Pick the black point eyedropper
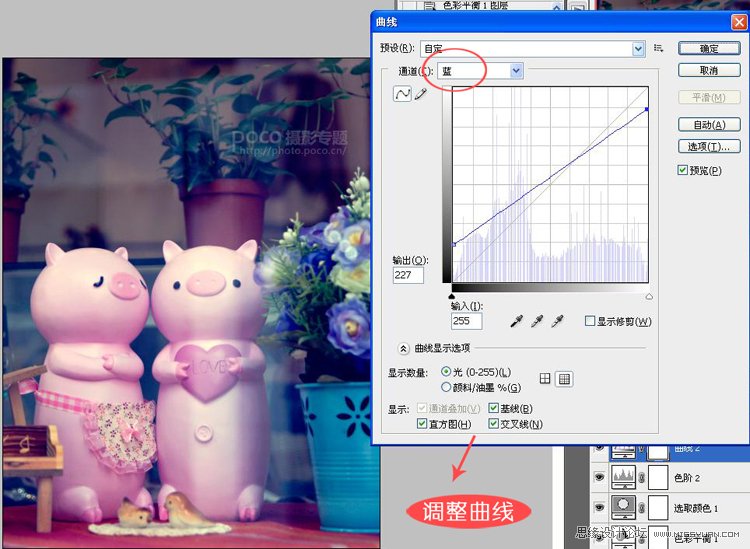Image resolution: width=750 pixels, height=549 pixels. click(x=516, y=321)
